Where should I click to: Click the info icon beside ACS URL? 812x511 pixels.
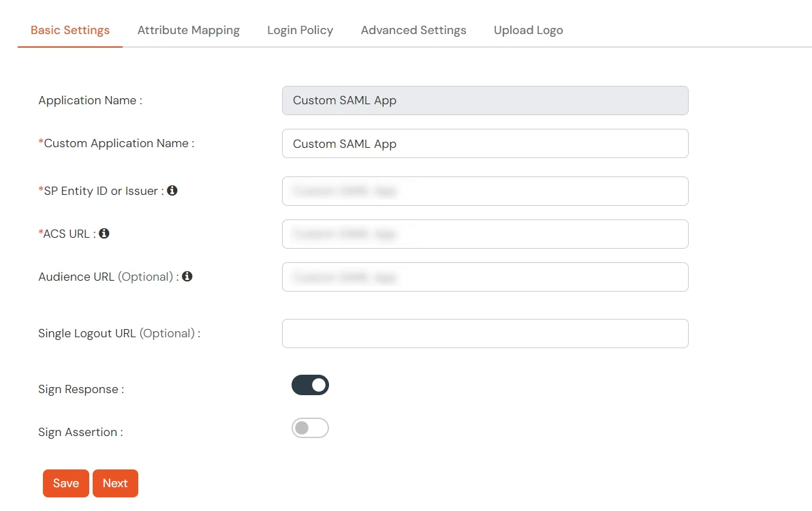pos(104,232)
